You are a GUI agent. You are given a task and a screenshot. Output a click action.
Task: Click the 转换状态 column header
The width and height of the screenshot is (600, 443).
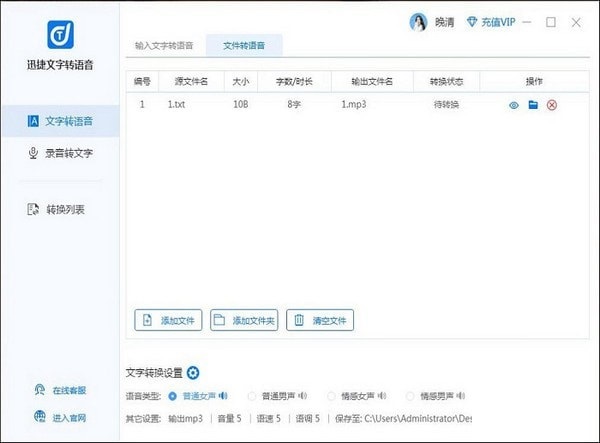[446, 81]
